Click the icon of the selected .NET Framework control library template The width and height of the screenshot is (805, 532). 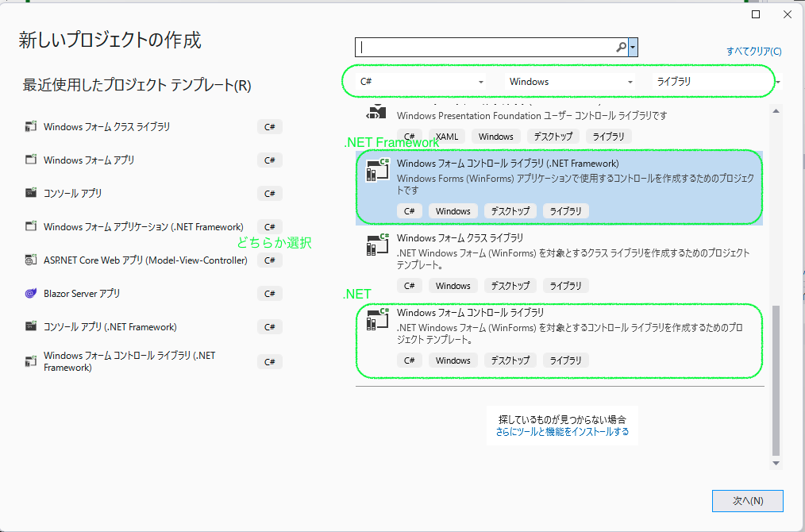point(377,170)
